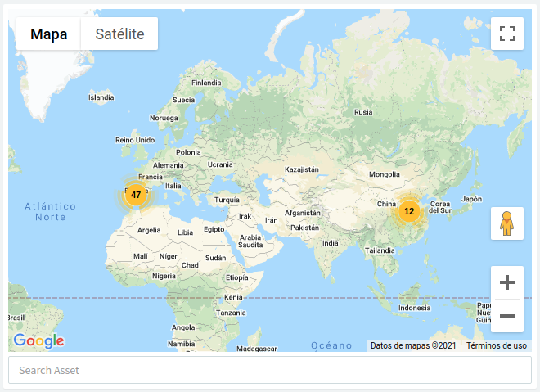Zoom out with the minus button
Image resolution: width=540 pixels, height=392 pixels.
[507, 316]
